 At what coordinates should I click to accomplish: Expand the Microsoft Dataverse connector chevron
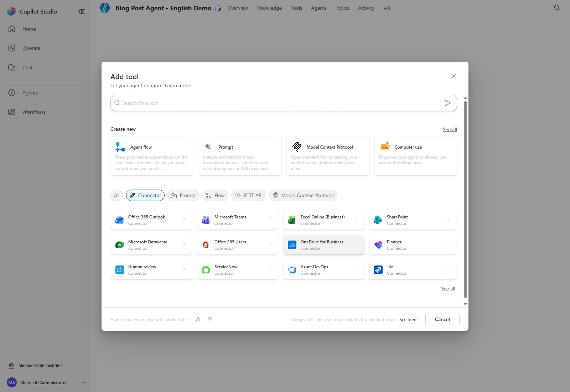coord(184,244)
